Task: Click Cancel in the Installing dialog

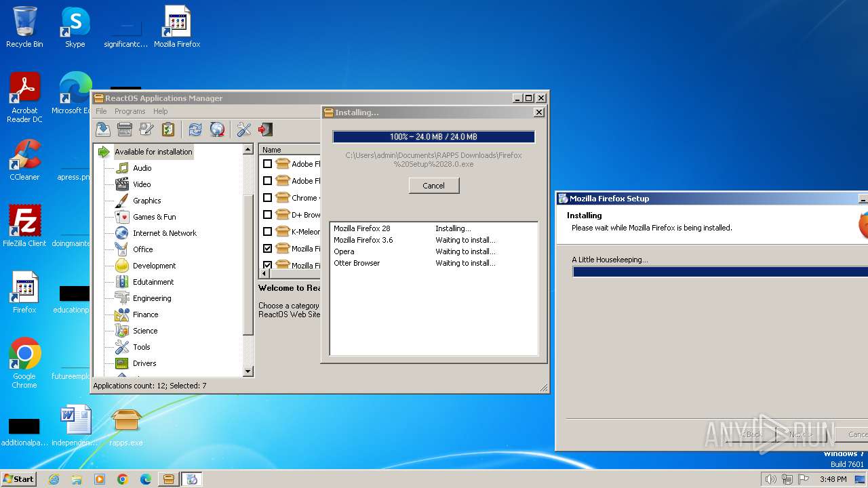Action: coord(434,186)
